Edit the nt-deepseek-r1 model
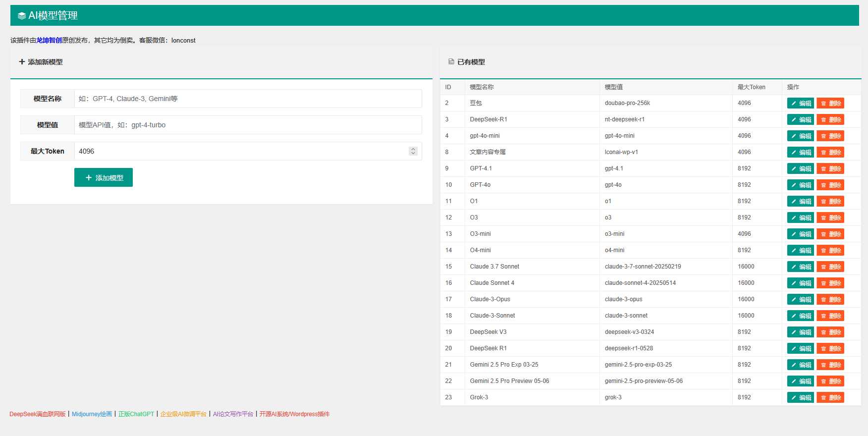The width and height of the screenshot is (868, 436). (x=800, y=119)
